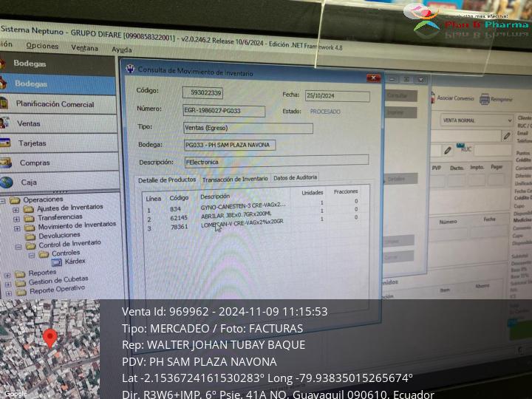Open the Ayuda menu
Viewport: 532px width, 399px height.
point(121,50)
